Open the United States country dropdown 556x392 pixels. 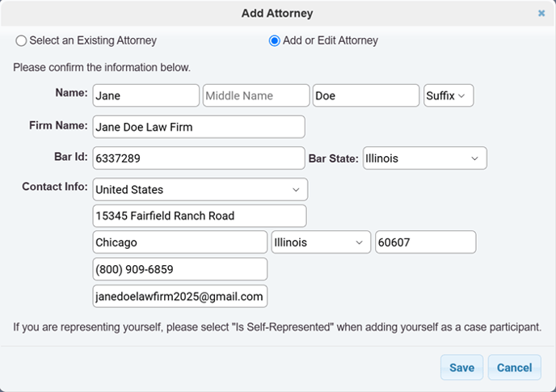pos(200,189)
